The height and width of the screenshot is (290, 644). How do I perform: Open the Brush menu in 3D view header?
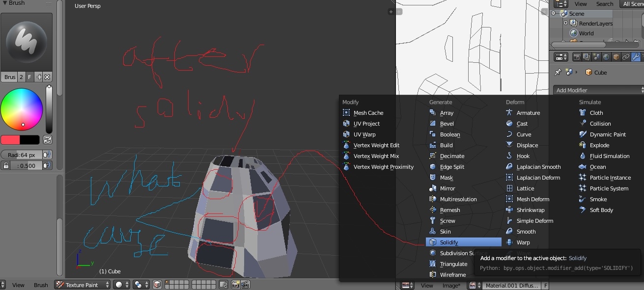point(41,285)
